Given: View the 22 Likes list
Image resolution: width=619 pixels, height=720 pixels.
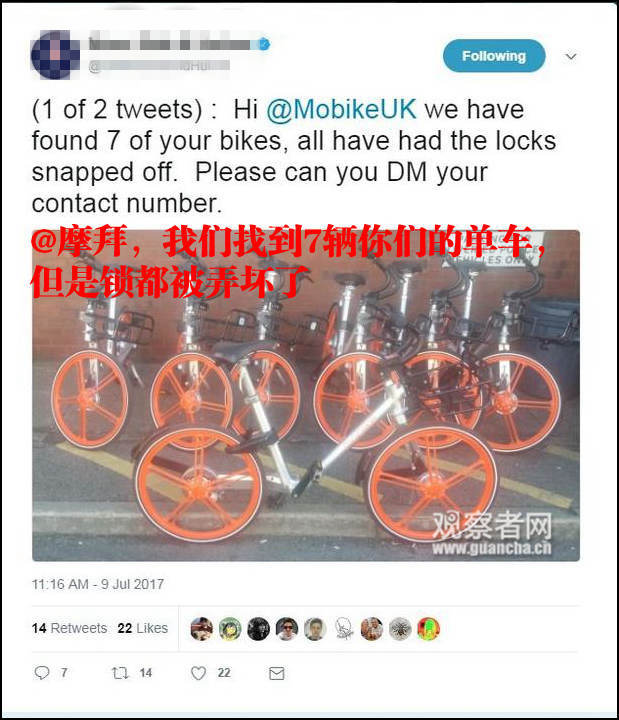Looking at the screenshot, I should coord(143,628).
